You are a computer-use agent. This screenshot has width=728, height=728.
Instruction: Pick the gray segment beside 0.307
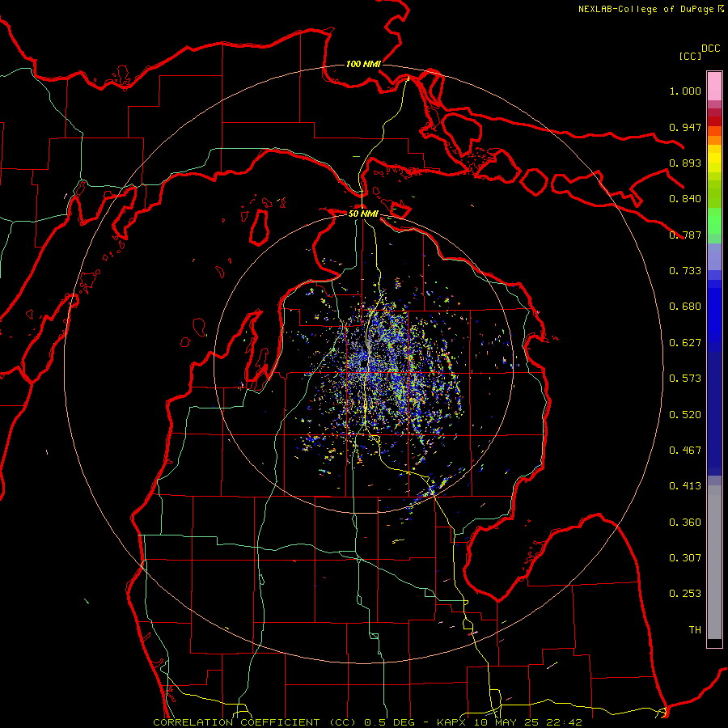(x=714, y=566)
